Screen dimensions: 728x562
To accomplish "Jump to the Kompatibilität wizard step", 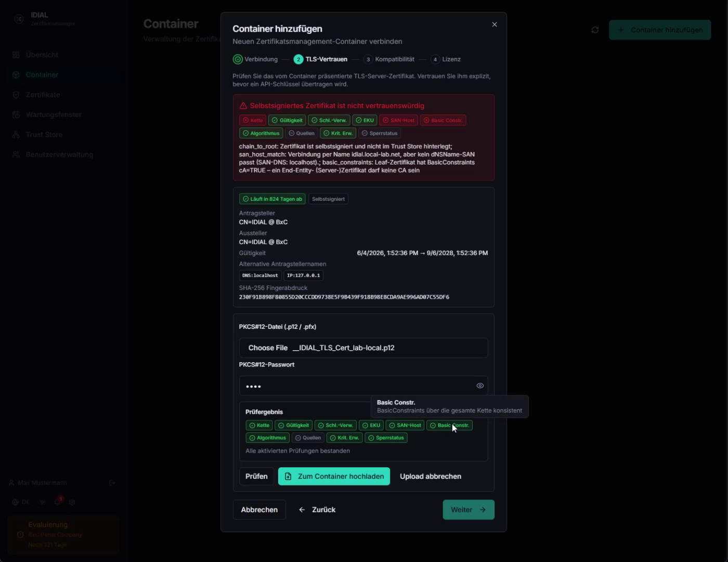I will pyautogui.click(x=389, y=59).
